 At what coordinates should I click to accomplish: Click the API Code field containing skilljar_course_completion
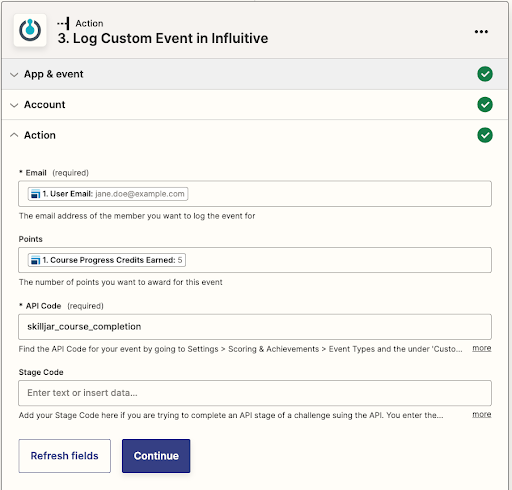tap(255, 327)
